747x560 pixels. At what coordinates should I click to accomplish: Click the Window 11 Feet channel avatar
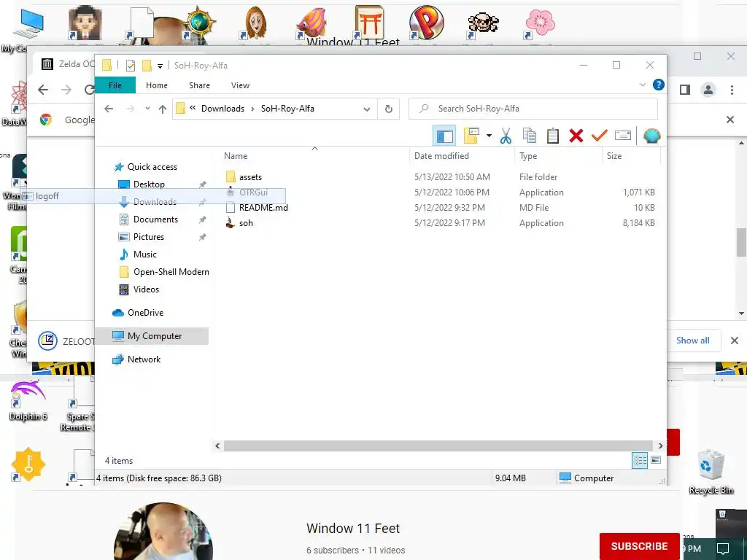[163, 531]
